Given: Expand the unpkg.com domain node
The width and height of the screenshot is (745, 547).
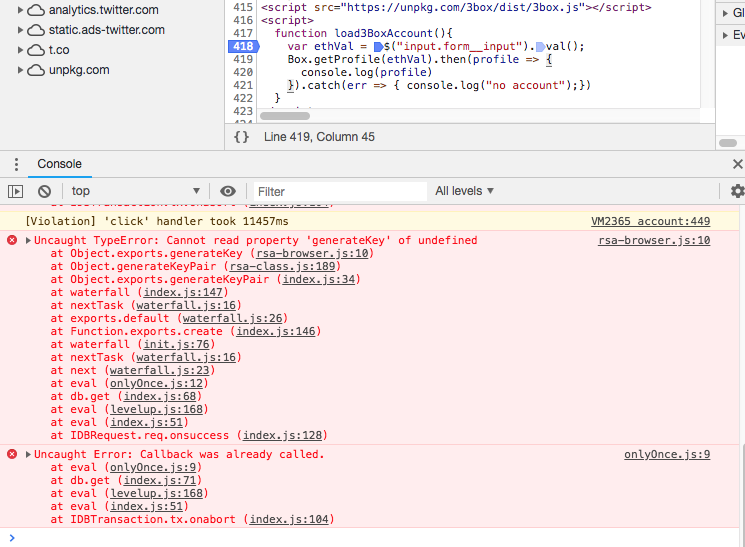Looking at the screenshot, I should click(x=20, y=70).
